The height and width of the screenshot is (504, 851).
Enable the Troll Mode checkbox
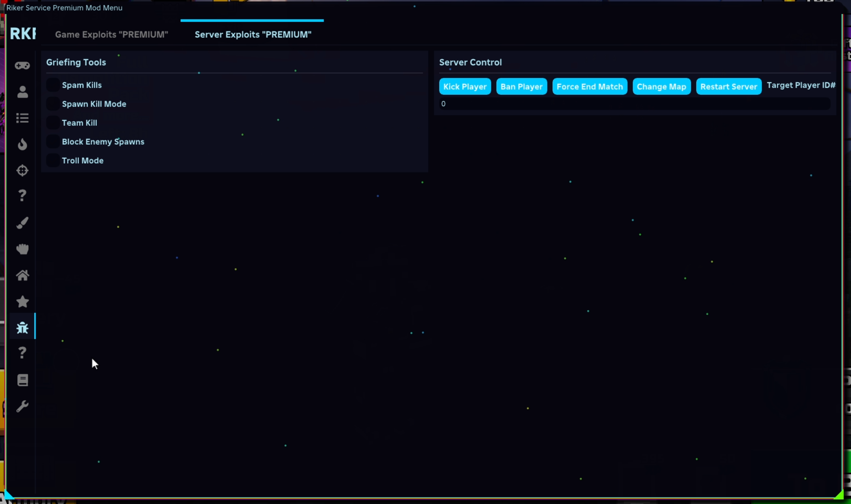click(x=53, y=160)
